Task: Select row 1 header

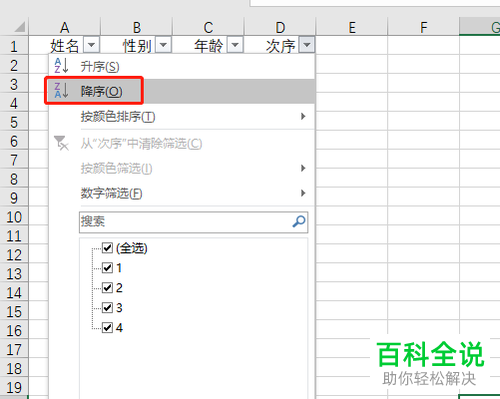Action: 14,46
